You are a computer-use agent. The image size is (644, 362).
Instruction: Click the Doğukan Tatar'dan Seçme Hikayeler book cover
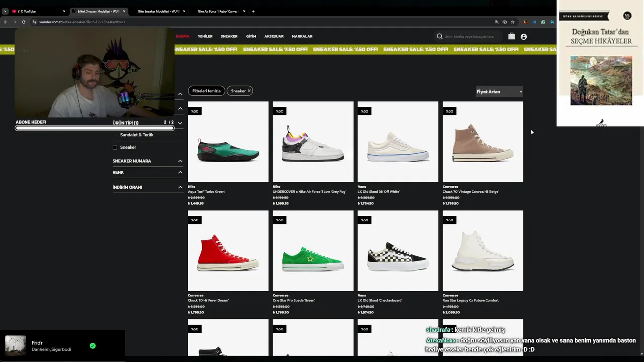601,63
